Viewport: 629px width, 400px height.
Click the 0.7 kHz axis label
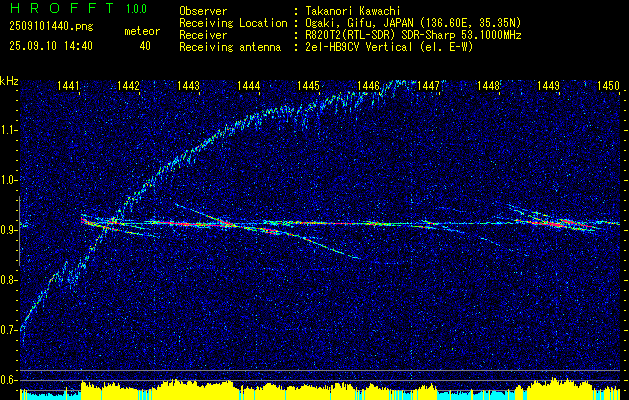tap(9, 330)
